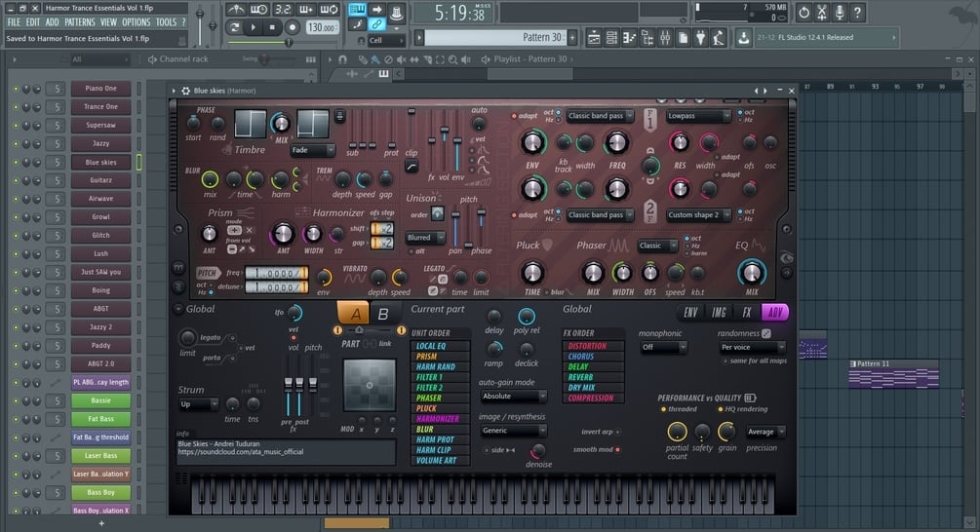The width and height of the screenshot is (980, 532).
Task: Click the scissors audio editor icon
Action: [822, 12]
